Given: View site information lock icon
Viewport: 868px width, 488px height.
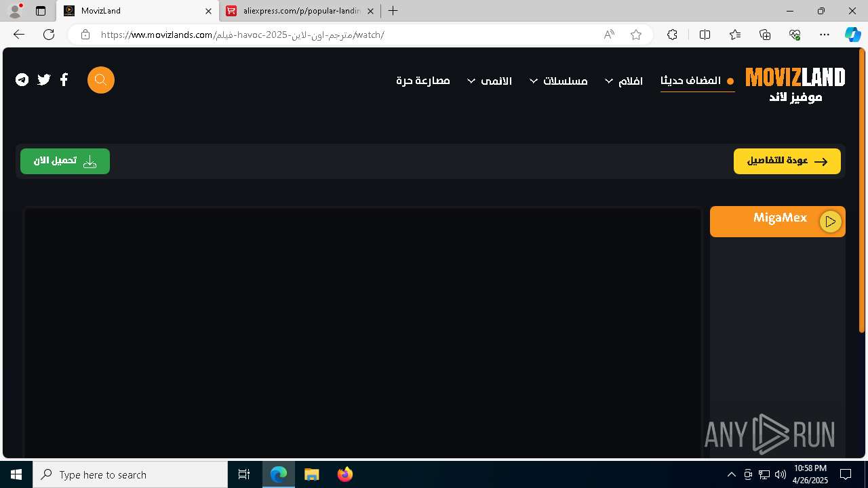Looking at the screenshot, I should [85, 35].
